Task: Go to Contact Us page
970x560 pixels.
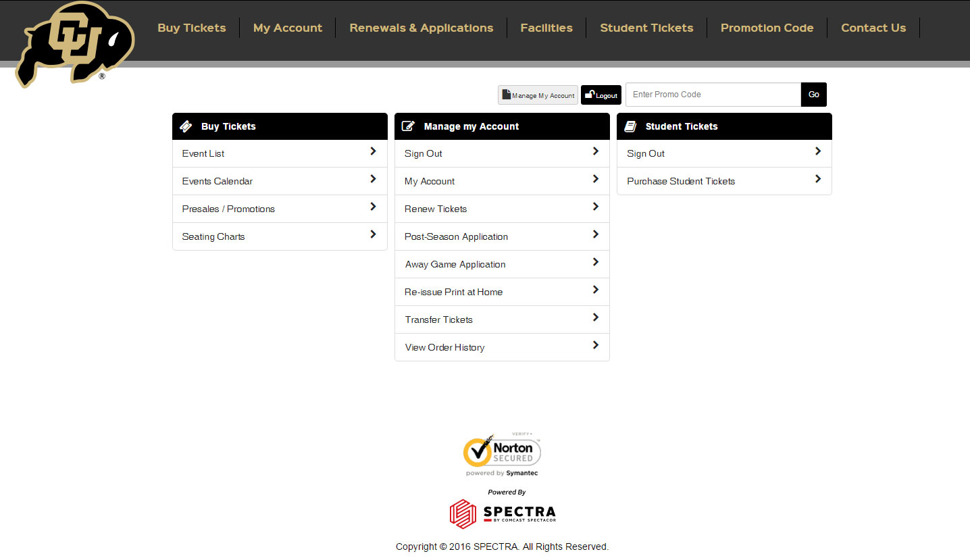Action: coord(873,28)
